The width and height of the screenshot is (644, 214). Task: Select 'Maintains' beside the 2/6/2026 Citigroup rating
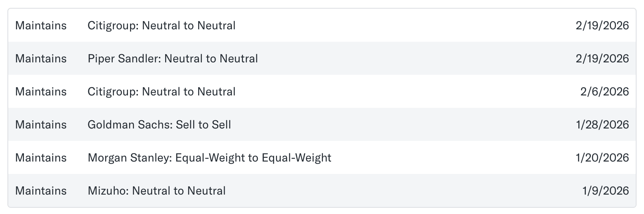click(41, 92)
